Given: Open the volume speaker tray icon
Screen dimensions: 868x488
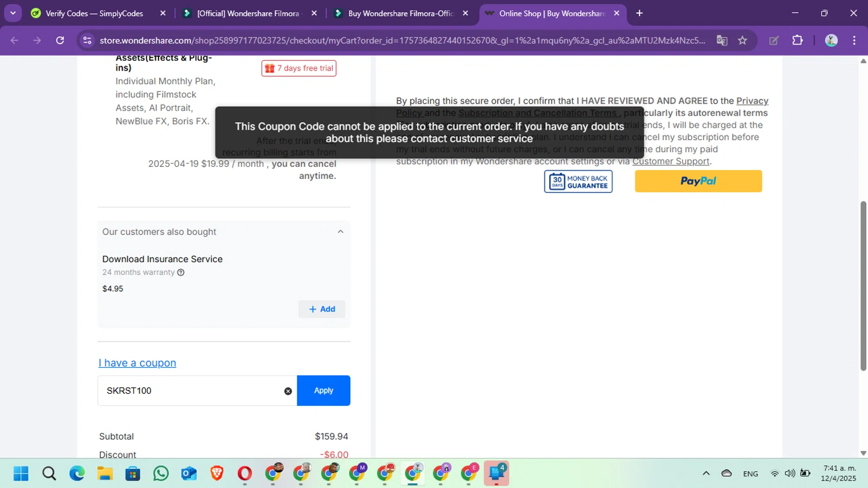Looking at the screenshot, I should coord(790,474).
